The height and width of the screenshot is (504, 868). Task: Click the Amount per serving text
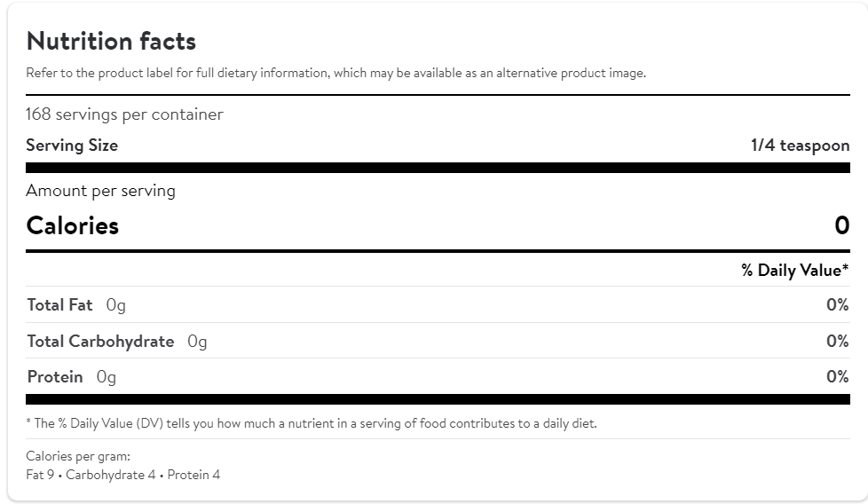(100, 191)
